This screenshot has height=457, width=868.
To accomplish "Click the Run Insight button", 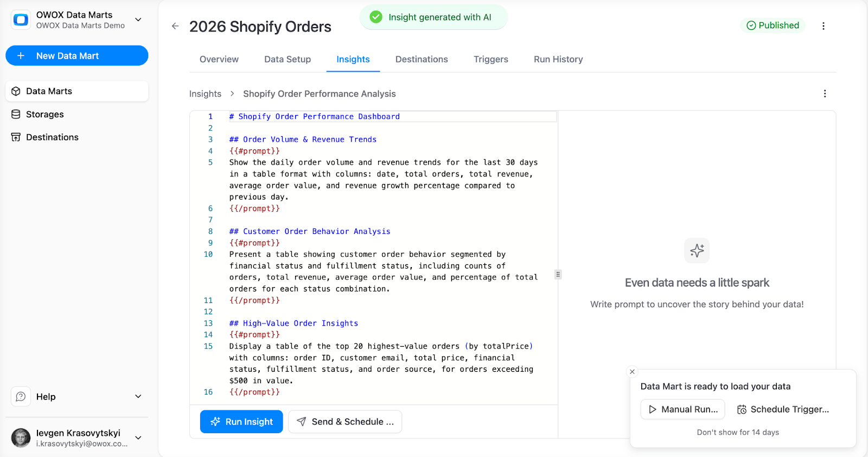I will coord(241,421).
